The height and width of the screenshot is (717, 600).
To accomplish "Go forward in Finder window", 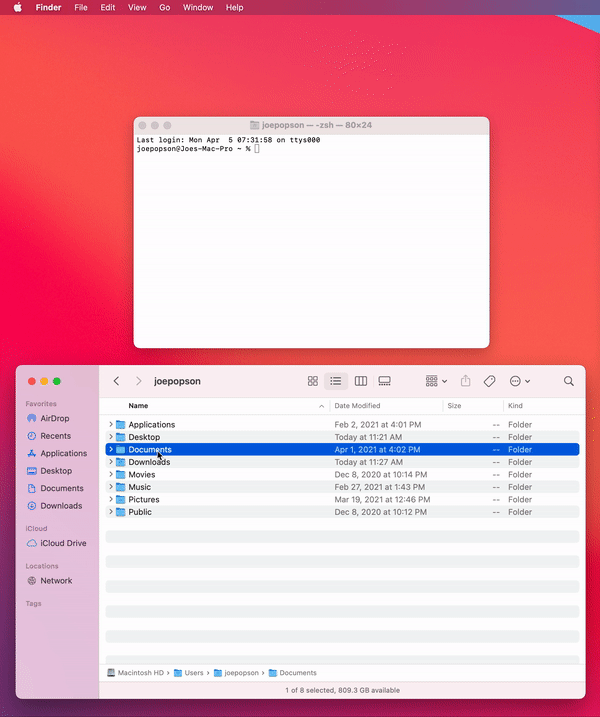I will pos(139,381).
